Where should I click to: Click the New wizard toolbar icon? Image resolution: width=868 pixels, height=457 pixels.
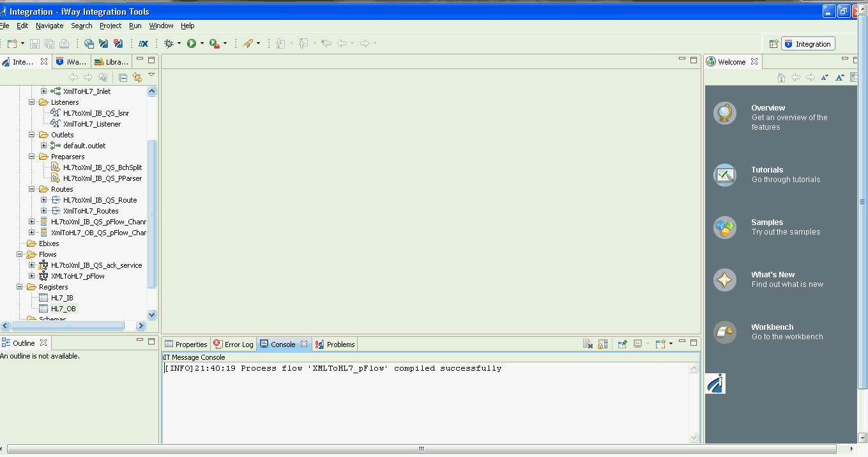tap(12, 43)
